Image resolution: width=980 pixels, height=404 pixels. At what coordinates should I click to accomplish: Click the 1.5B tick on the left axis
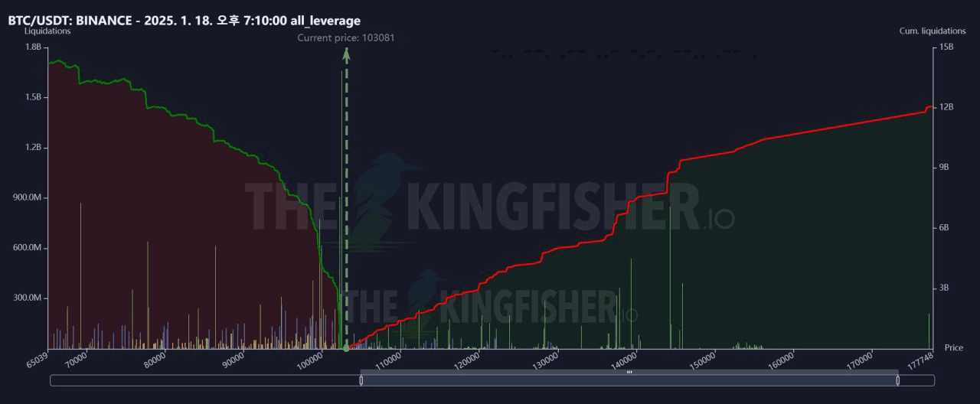click(x=33, y=97)
